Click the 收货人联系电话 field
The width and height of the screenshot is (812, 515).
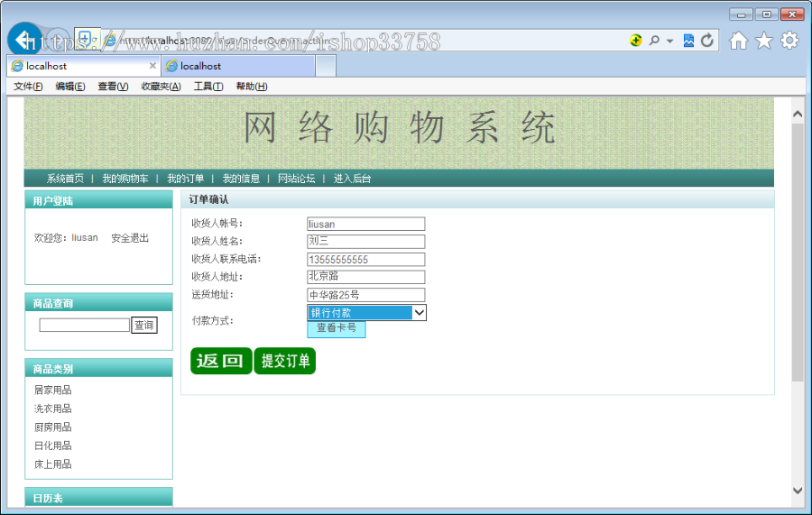pyautogui.click(x=366, y=260)
